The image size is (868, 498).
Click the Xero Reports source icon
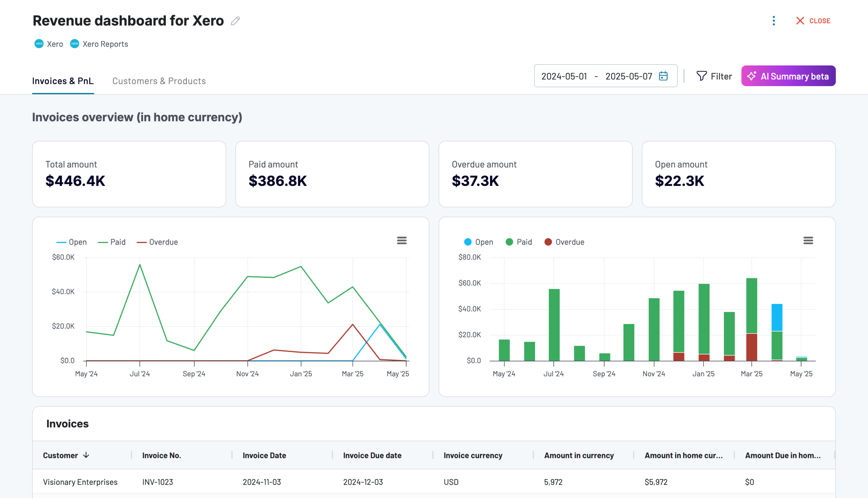(75, 44)
